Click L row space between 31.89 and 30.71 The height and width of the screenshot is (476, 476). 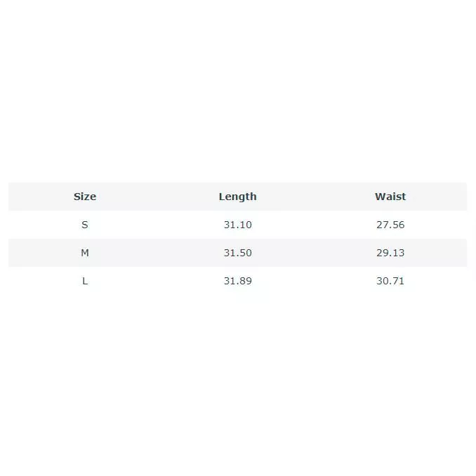coord(315,281)
